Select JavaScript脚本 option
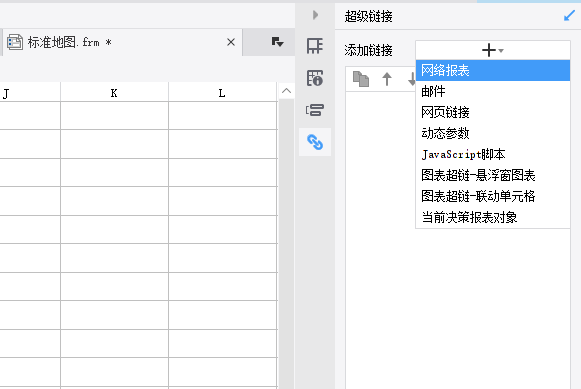Viewport: 581px width, 389px height. pos(492,154)
